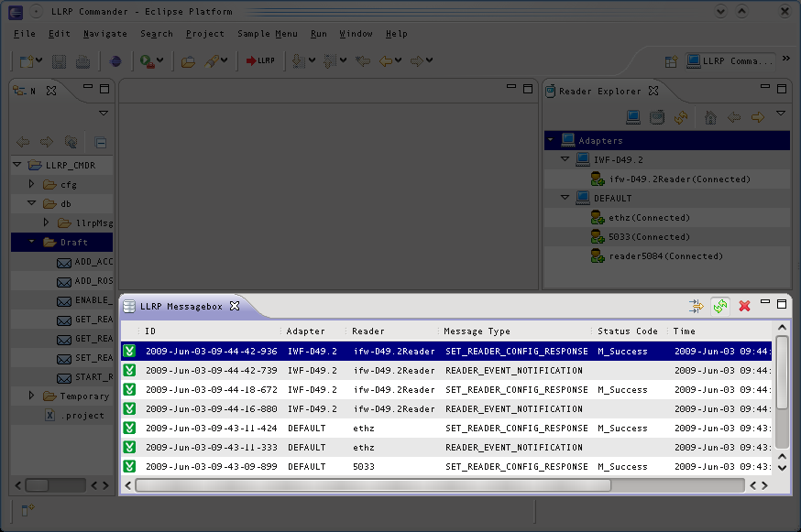
Task: Click the Next Annotation toolbar icon
Action: click(x=300, y=61)
